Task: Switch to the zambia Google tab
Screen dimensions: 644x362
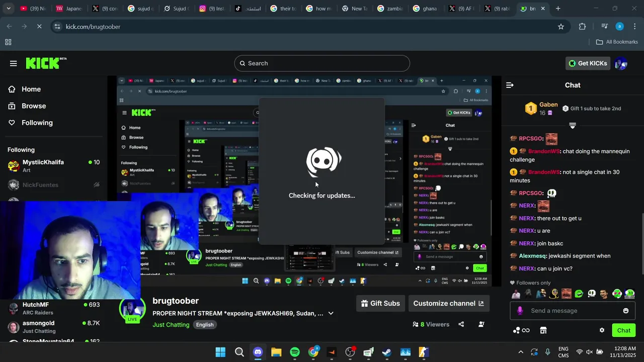Action: click(391, 9)
